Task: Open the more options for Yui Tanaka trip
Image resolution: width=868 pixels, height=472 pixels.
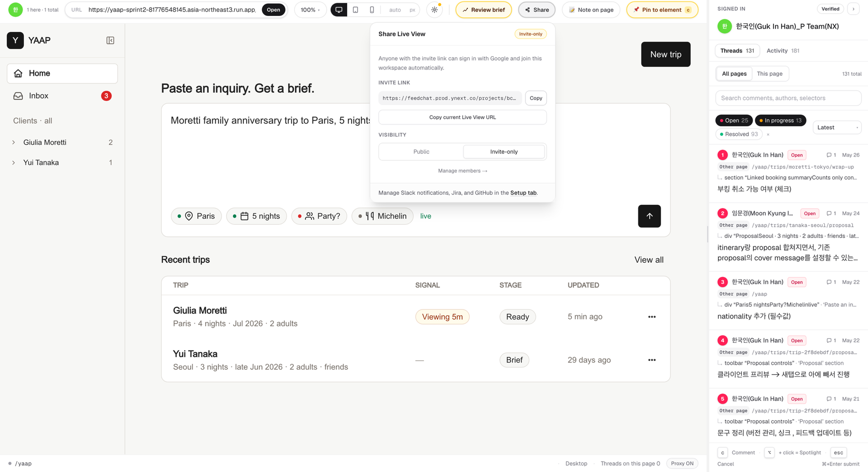Action: point(652,360)
